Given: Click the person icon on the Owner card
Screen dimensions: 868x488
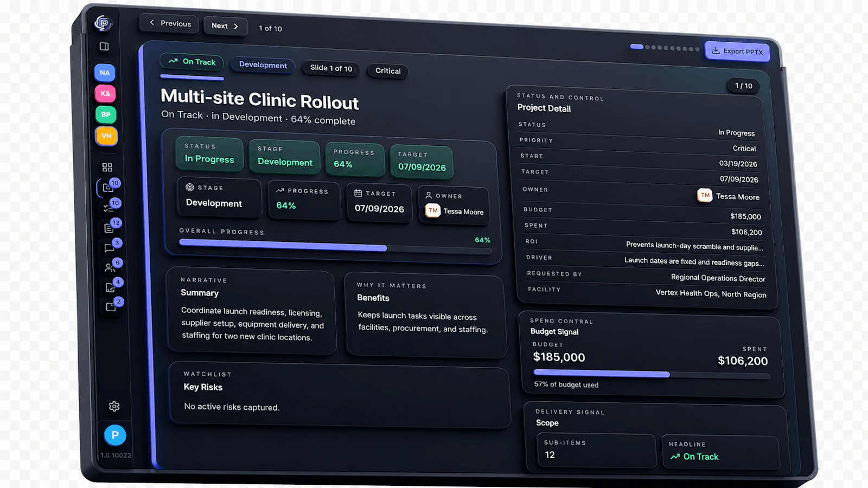Looking at the screenshot, I should 429,195.
